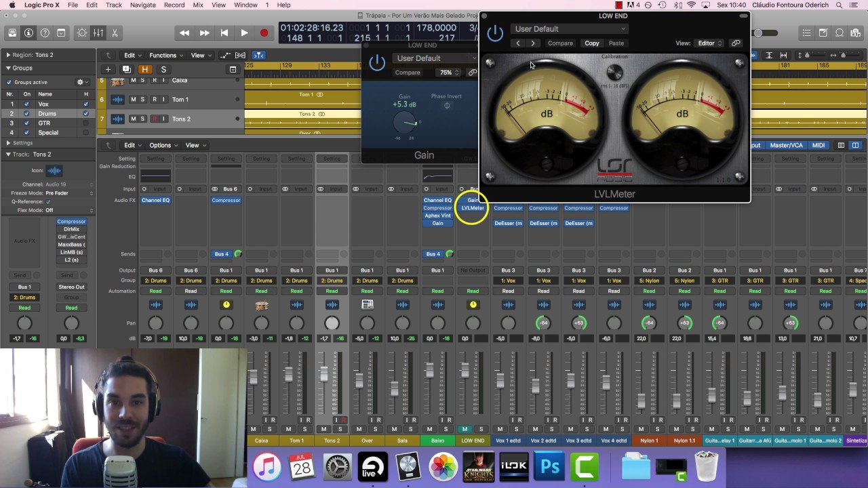Go to the project beginning
Viewport: 868px width, 488px height.
(224, 33)
